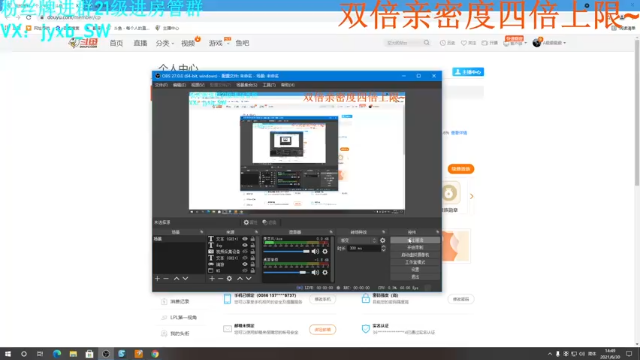Click the 主播中心 button on Douyu page

[x=468, y=72]
